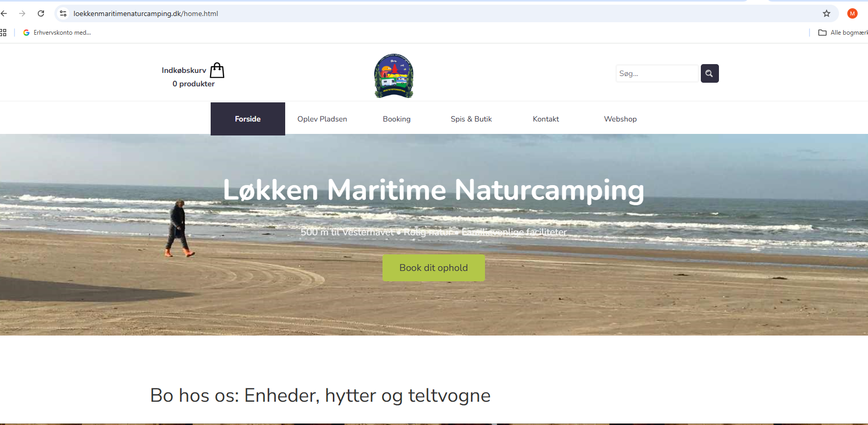
Task: Open the orange M profile avatar
Action: click(x=852, y=13)
